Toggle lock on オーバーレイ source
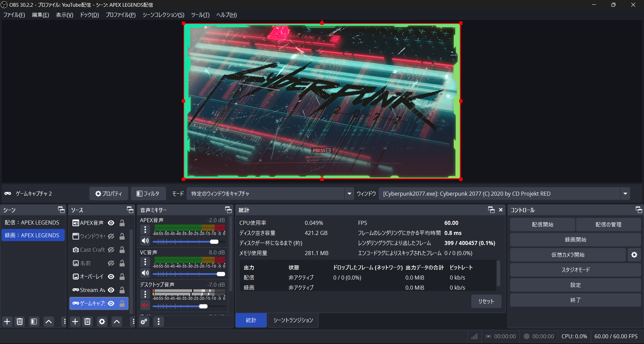This screenshot has width=644, height=344. coord(122,277)
